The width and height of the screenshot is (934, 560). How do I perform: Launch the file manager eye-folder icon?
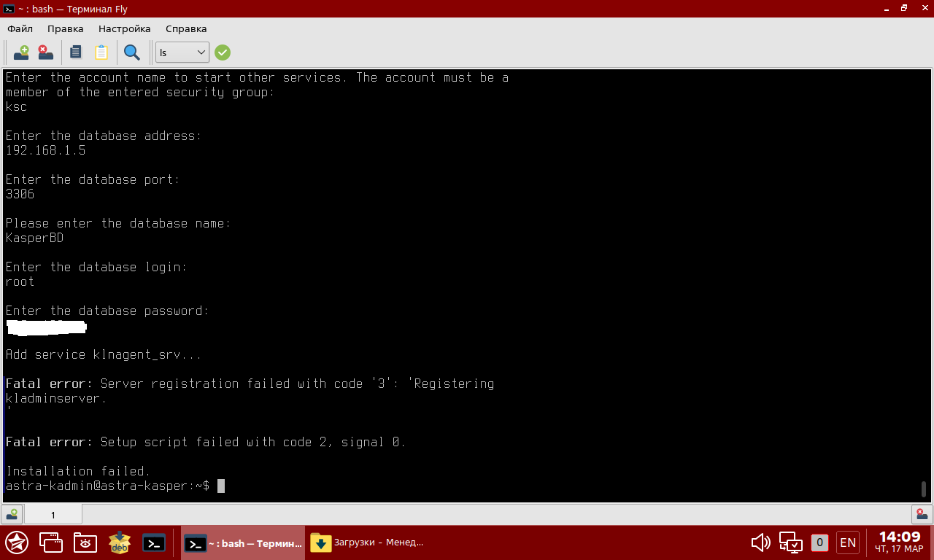(85, 542)
